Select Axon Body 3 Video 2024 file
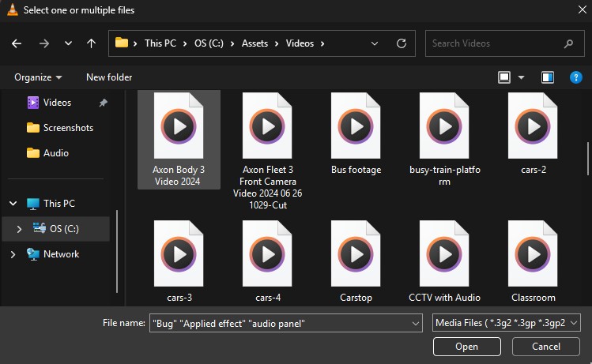 tap(179, 140)
